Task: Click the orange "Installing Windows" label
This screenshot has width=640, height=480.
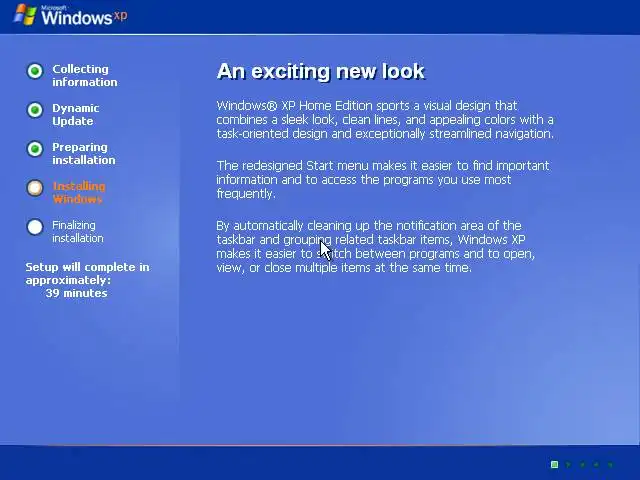Action: coord(79,193)
